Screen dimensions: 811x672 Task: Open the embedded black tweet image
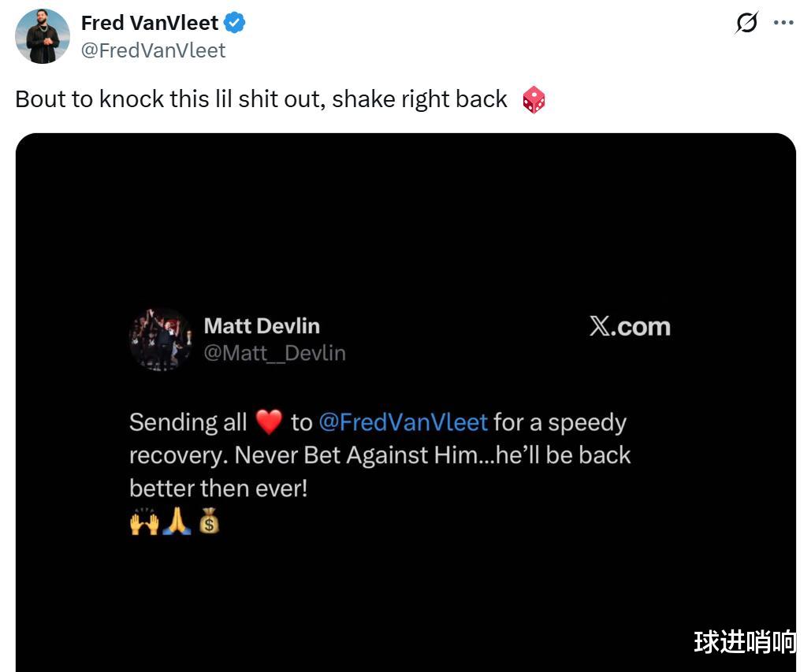[405, 402]
